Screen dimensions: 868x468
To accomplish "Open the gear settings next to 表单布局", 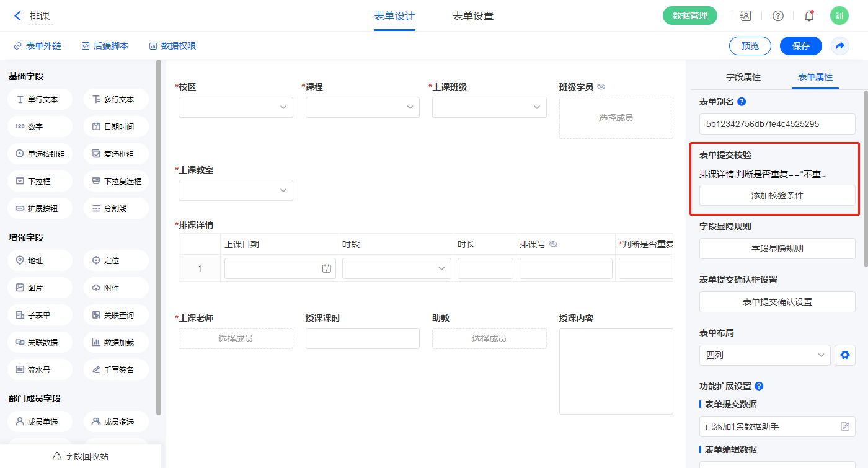I will 844,355.
